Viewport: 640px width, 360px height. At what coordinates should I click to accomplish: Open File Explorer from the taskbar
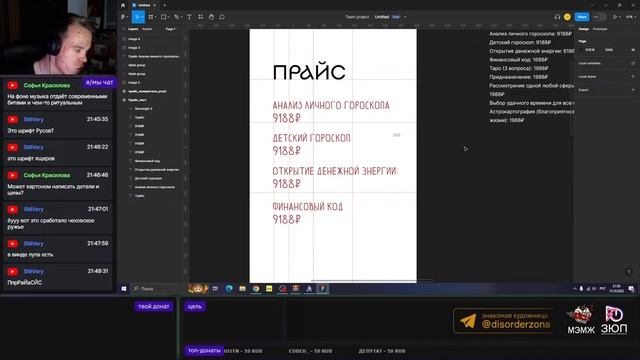tap(242, 289)
